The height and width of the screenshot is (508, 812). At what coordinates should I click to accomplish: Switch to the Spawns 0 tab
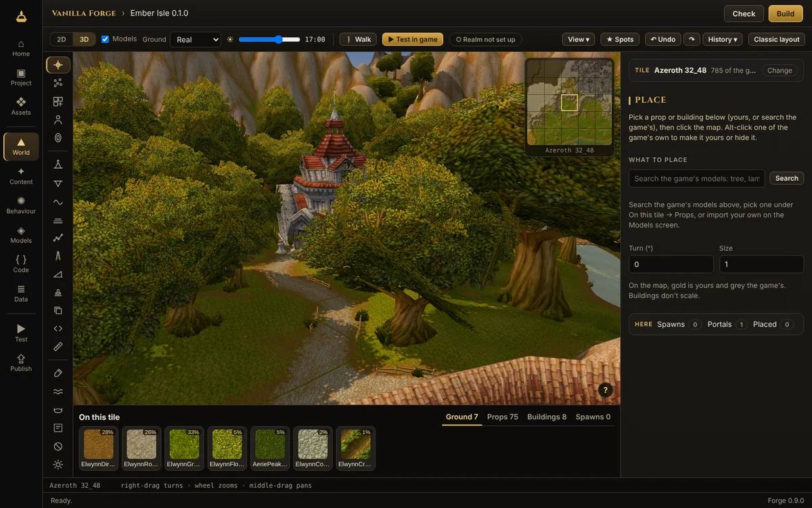[x=593, y=417]
